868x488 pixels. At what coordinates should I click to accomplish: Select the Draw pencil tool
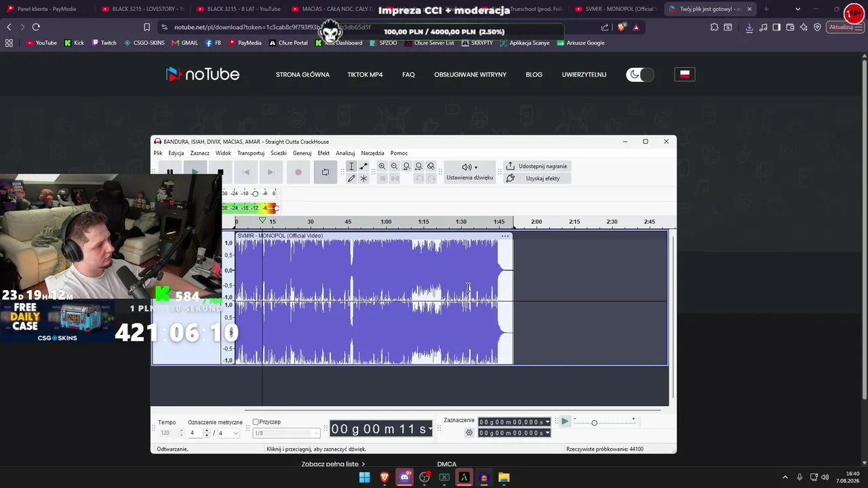point(351,178)
